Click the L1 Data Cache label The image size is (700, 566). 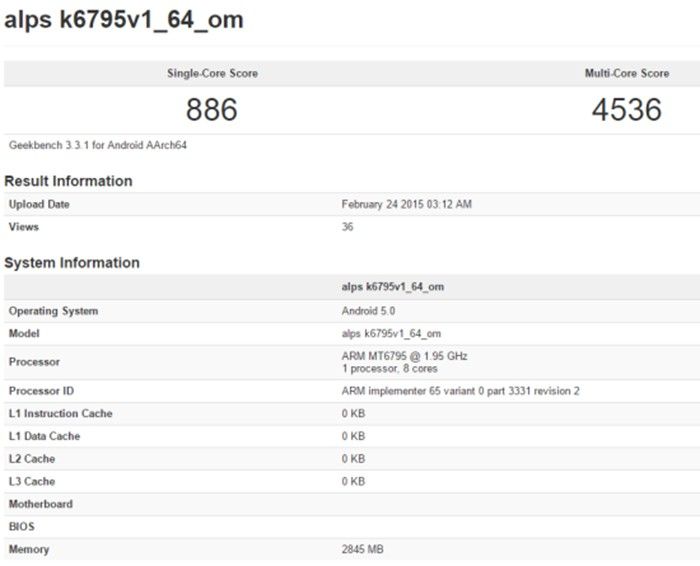[x=45, y=436]
